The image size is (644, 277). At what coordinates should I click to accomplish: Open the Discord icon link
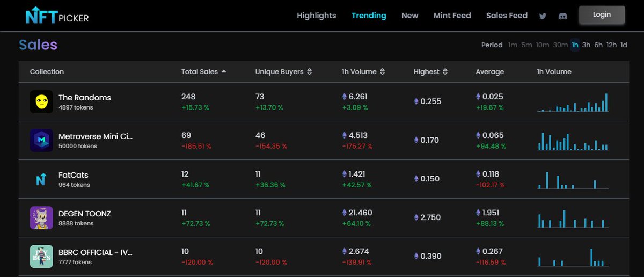[x=563, y=16]
